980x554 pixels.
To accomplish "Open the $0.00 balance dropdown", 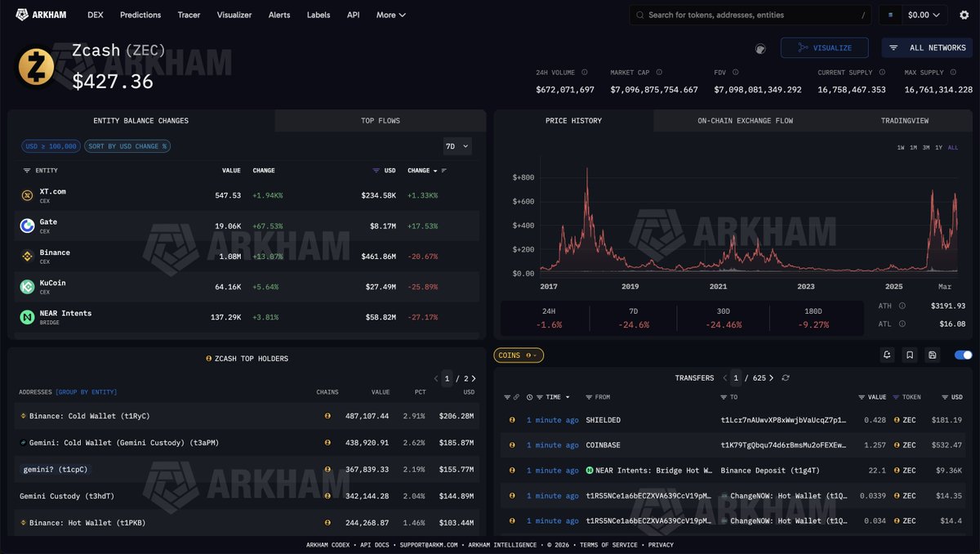I will pos(925,15).
